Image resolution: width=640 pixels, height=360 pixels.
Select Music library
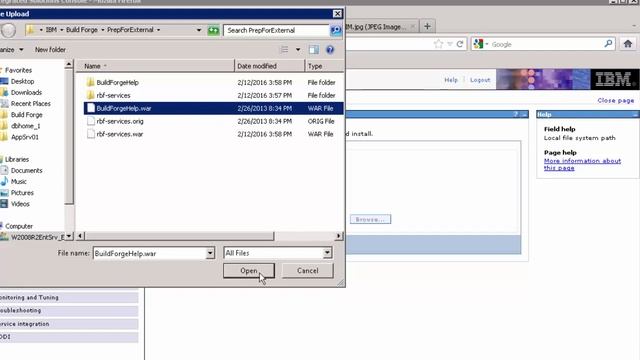(18, 182)
